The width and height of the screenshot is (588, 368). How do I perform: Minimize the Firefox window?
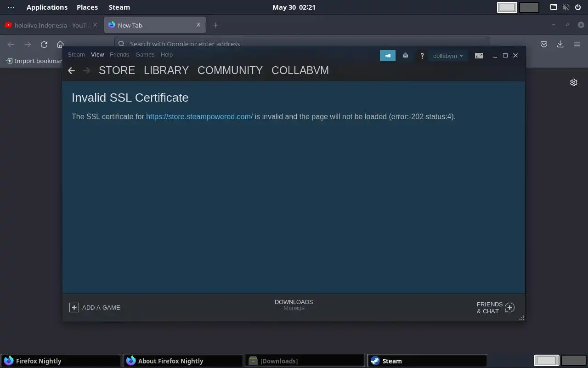point(554,25)
